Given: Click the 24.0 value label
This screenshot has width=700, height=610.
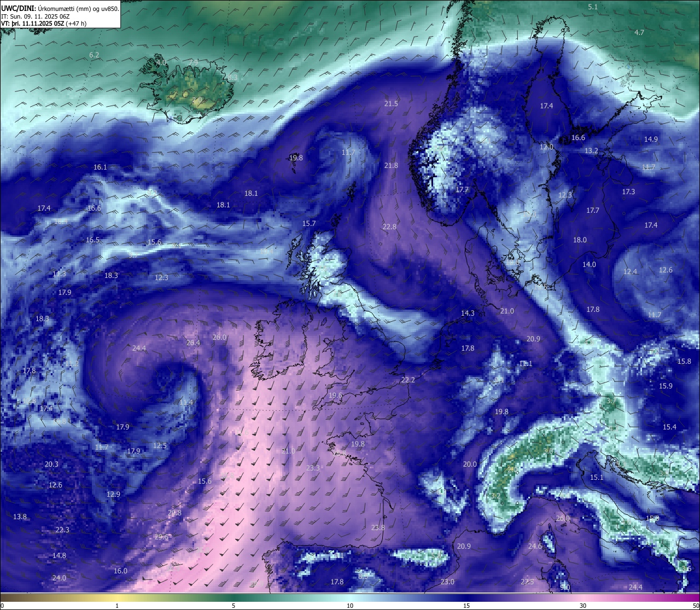Looking at the screenshot, I should point(59,578).
